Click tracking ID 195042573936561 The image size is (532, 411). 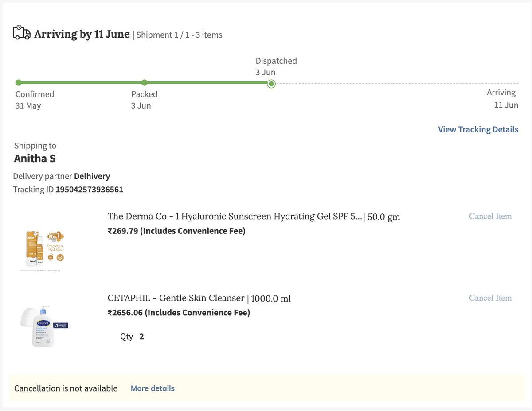click(89, 190)
